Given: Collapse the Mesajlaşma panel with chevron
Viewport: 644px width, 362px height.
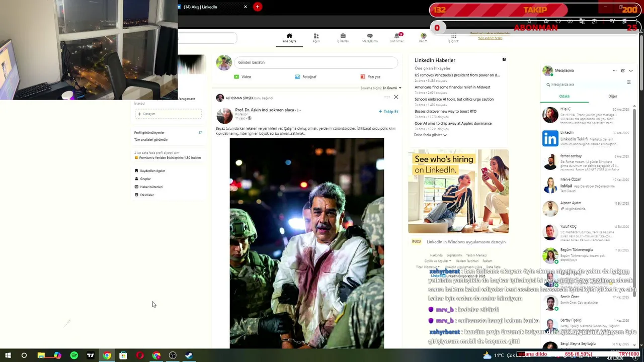Looking at the screenshot, I should click(x=631, y=71).
